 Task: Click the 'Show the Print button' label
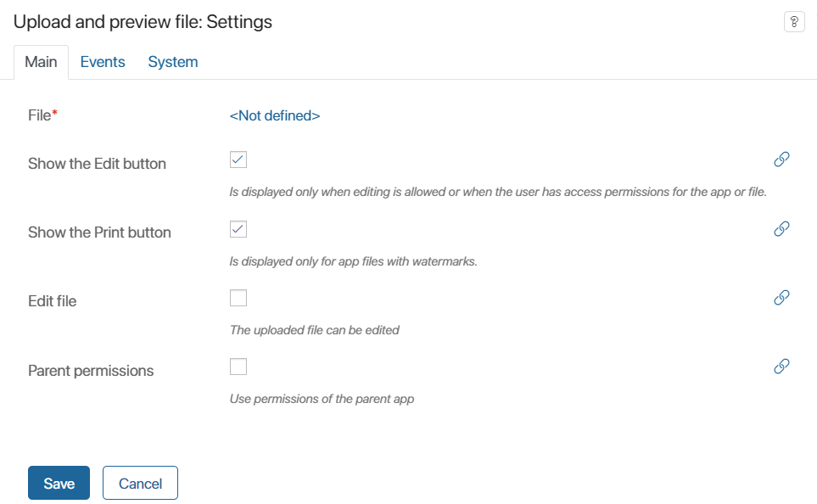(x=99, y=232)
